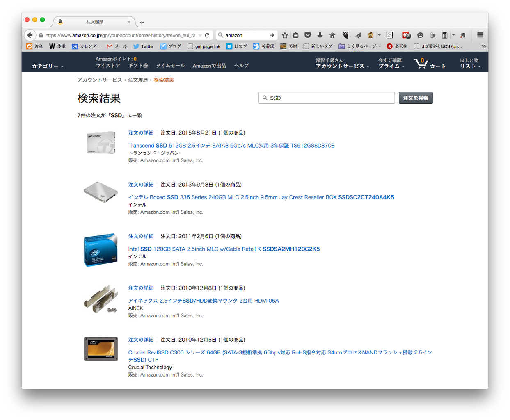This screenshot has width=510, height=420.
Task: Bookmark this page with the star icon
Action: click(x=285, y=35)
